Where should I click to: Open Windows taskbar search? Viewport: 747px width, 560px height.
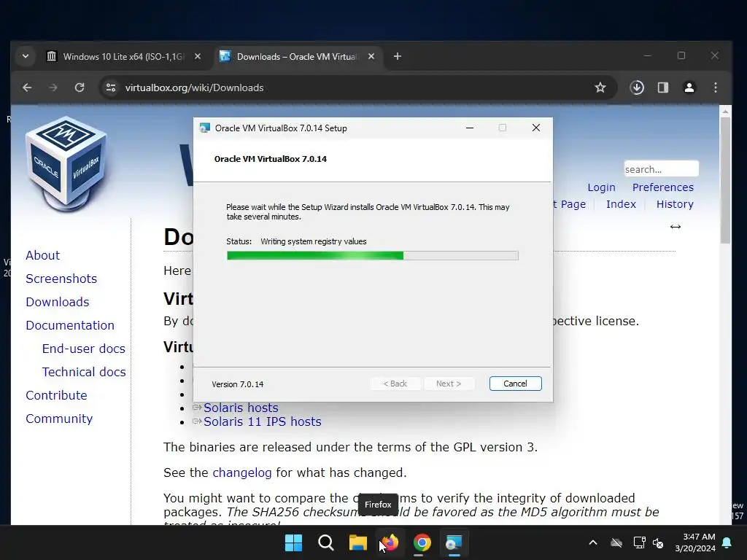(326, 542)
